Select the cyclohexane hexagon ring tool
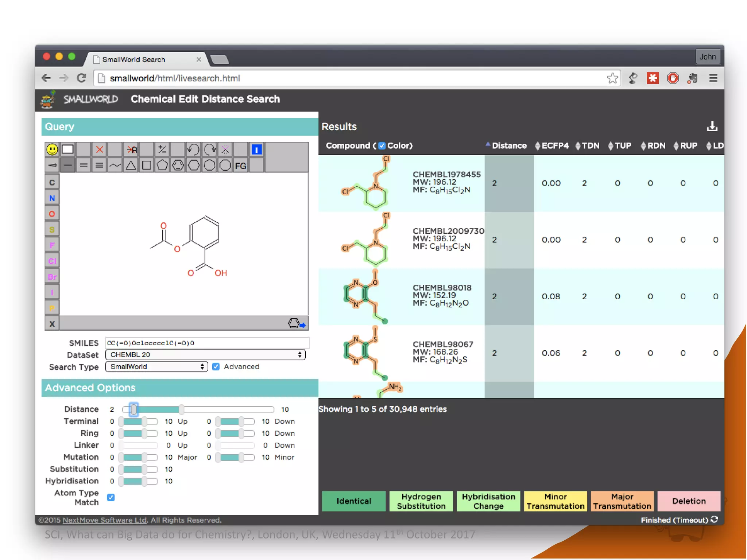Image resolution: width=747 pixels, height=560 pixels. click(194, 166)
